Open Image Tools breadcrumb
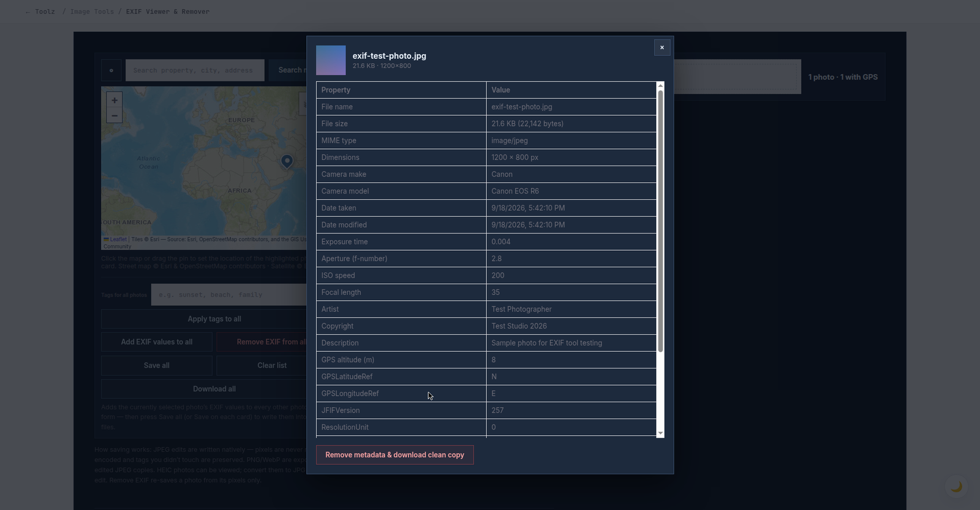Image resolution: width=980 pixels, height=510 pixels. pyautogui.click(x=92, y=12)
